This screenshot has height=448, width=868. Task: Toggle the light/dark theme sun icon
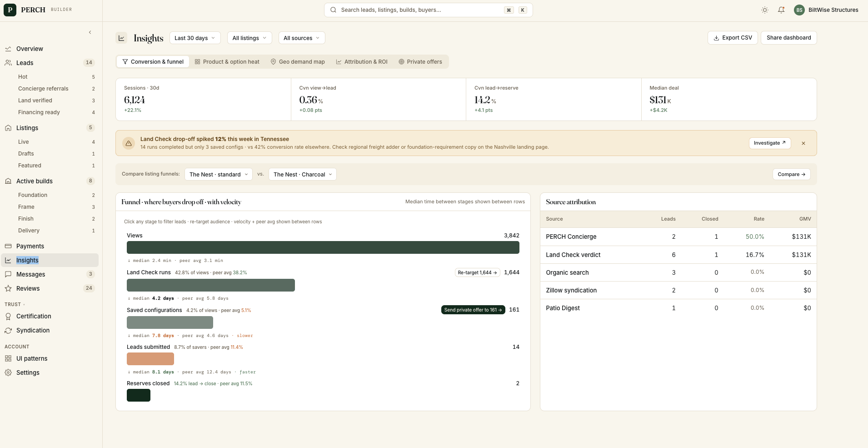[x=765, y=10]
